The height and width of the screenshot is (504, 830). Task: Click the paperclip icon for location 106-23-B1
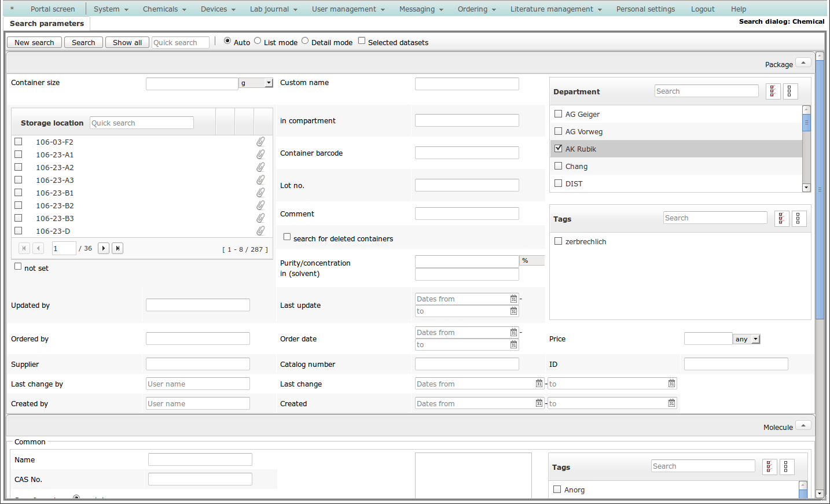point(260,193)
